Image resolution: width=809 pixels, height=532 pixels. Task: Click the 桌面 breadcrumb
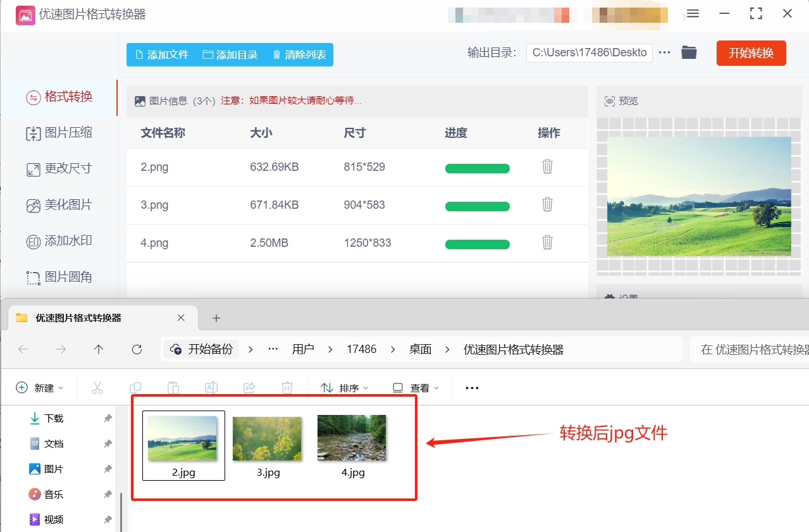421,349
